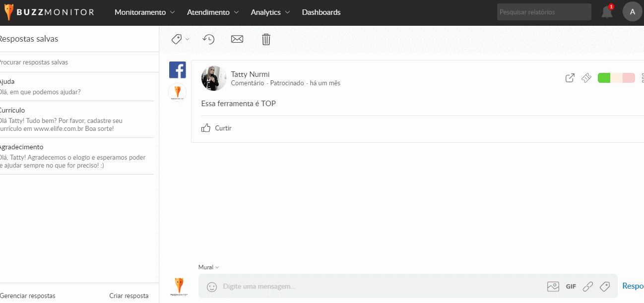This screenshot has width=644, height=303.
Task: Open the Atendimento menu
Action: (213, 12)
